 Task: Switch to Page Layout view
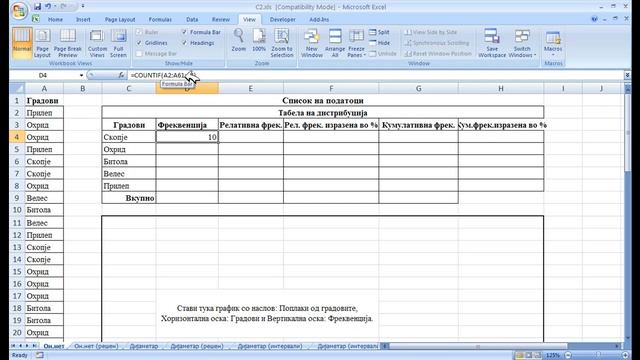pyautogui.click(x=42, y=43)
